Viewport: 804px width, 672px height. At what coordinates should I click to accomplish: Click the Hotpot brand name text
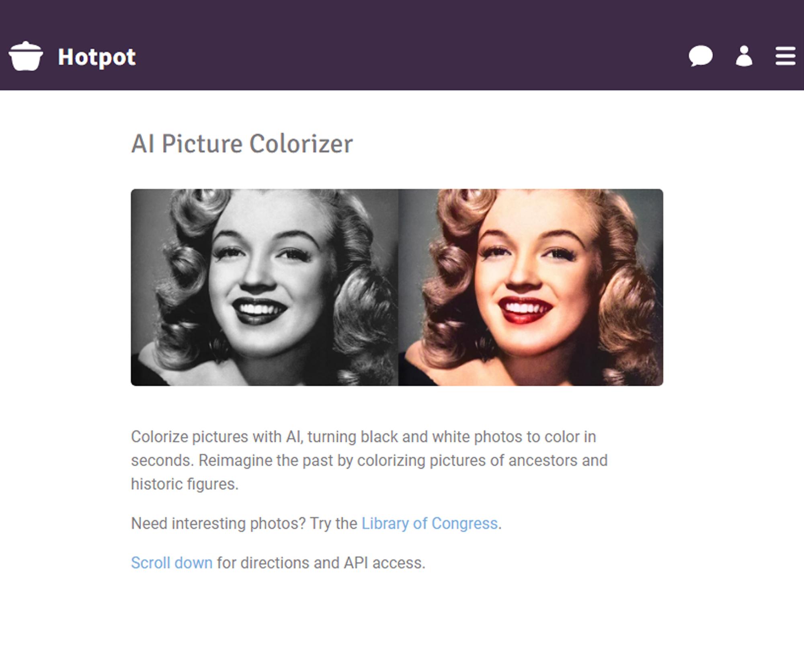coord(96,57)
